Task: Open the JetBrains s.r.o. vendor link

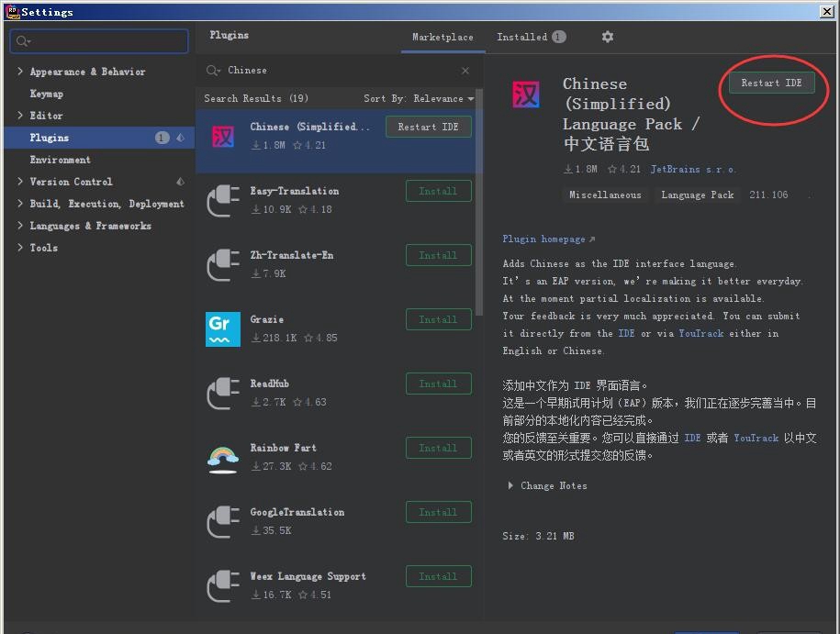Action: tap(693, 169)
